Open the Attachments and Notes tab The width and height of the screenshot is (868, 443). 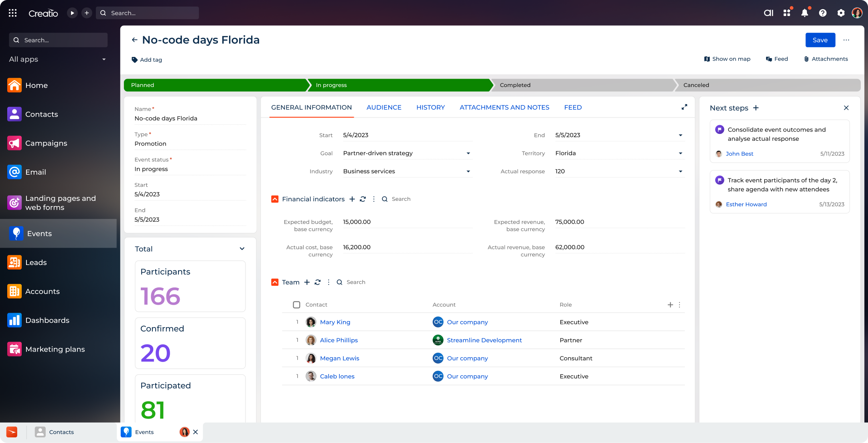pyautogui.click(x=504, y=107)
